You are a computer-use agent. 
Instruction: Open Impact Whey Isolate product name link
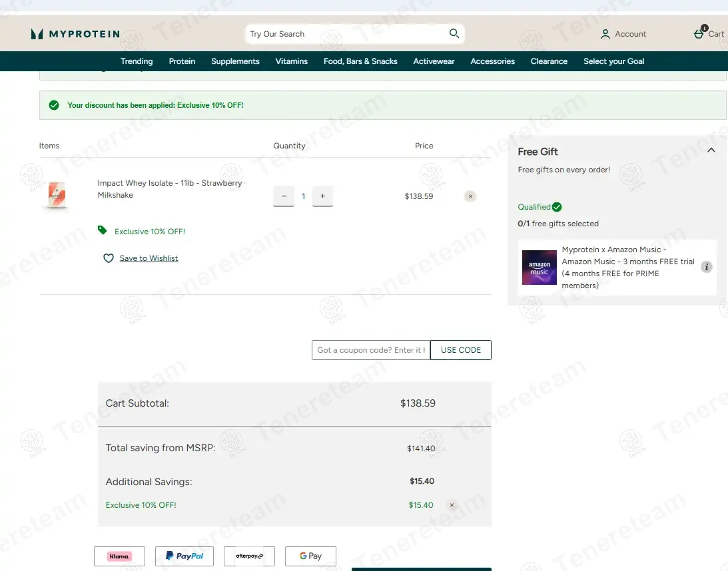coord(169,189)
